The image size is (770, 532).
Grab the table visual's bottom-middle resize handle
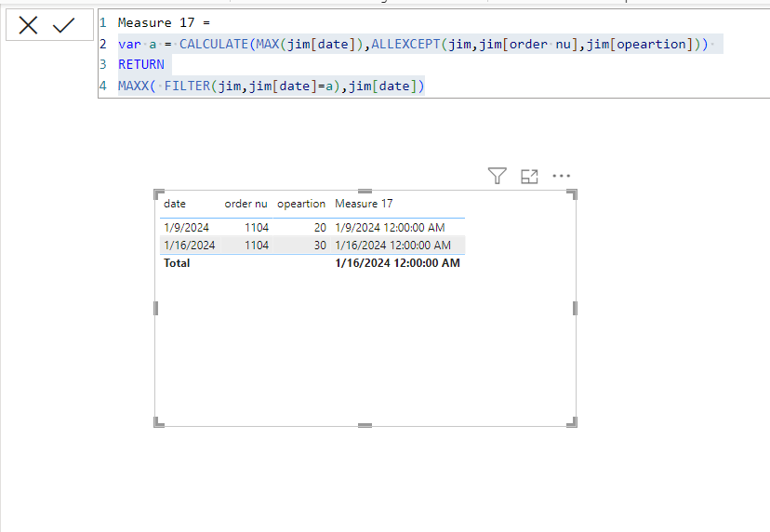click(x=365, y=425)
